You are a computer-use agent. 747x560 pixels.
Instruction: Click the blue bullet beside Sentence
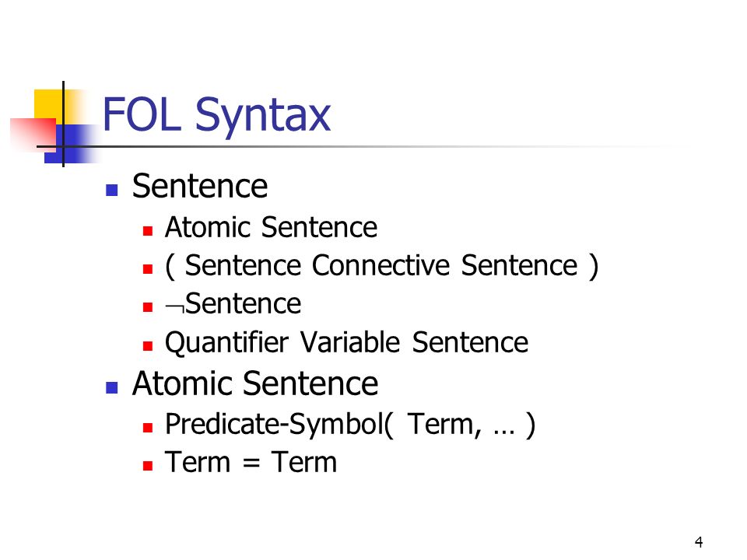112,190
